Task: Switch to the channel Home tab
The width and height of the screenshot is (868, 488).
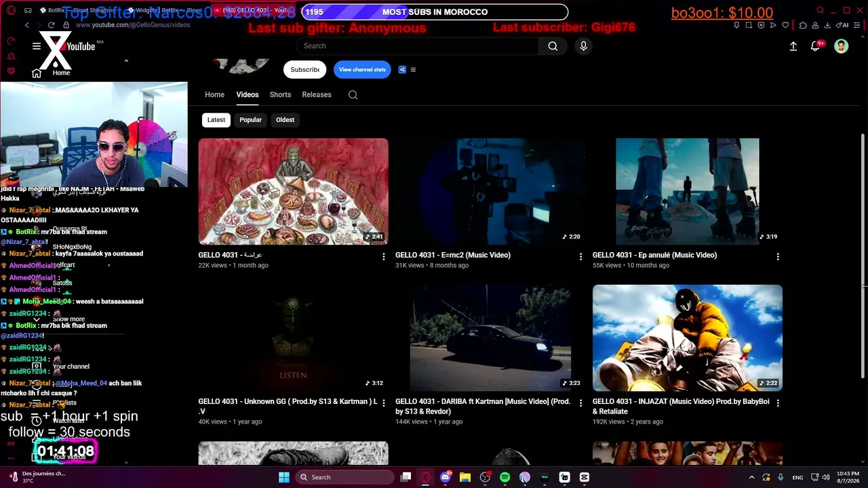Action: tap(214, 95)
